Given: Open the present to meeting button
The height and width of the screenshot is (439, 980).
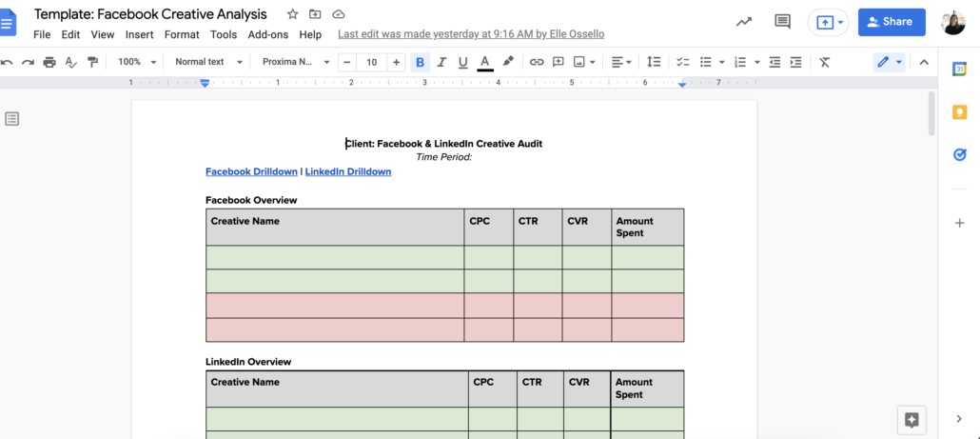Looking at the screenshot, I should pyautogui.click(x=829, y=23).
